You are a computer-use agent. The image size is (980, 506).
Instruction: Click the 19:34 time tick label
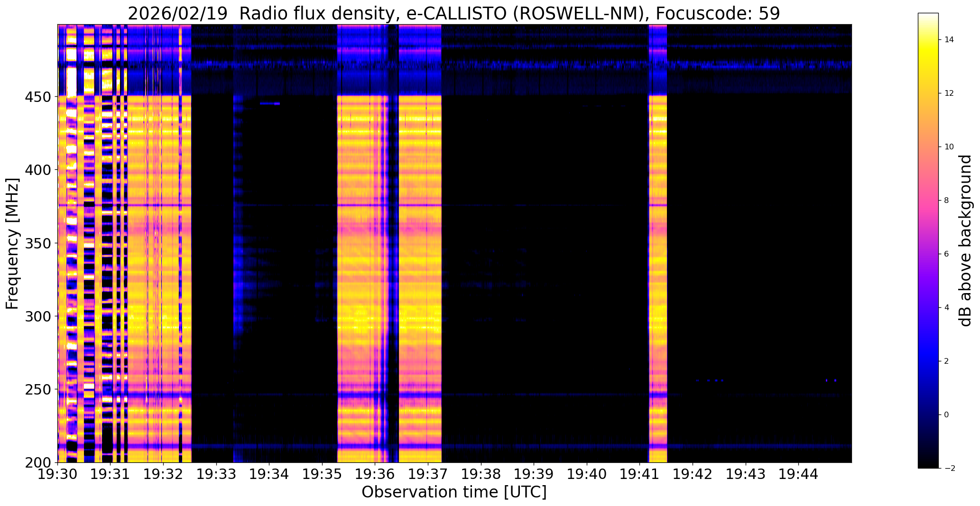[x=269, y=474]
